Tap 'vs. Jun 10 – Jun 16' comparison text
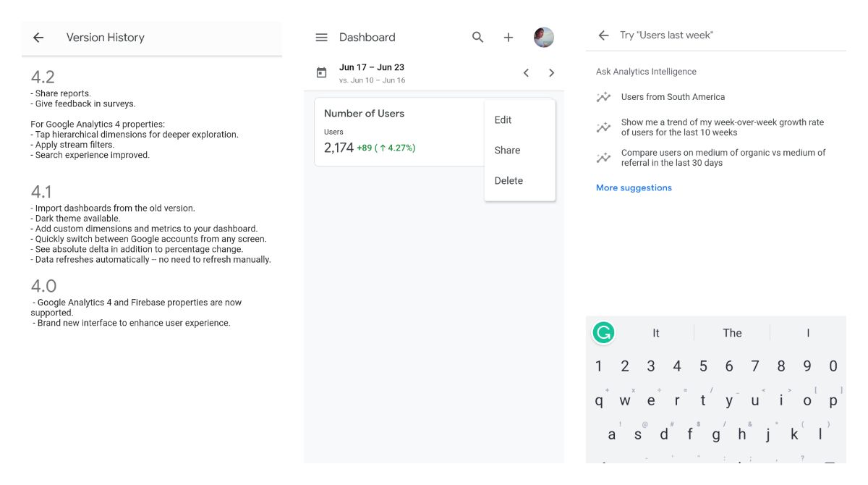This screenshot has height=485, width=868. click(x=372, y=80)
